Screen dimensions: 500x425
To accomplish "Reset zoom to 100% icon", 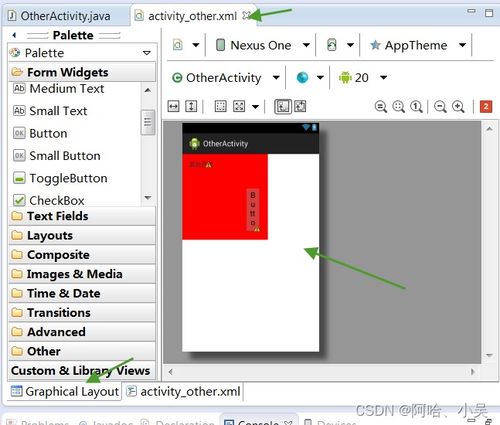I will click(x=416, y=107).
